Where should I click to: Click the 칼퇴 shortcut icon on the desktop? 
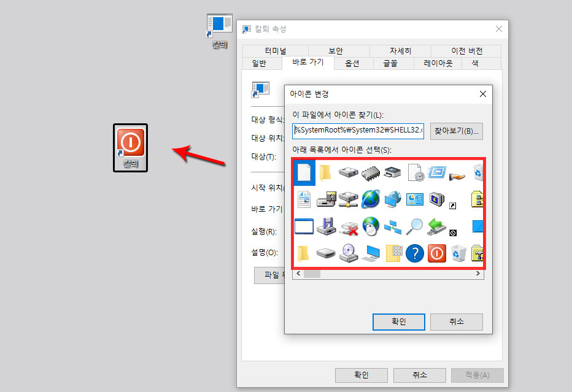point(130,146)
